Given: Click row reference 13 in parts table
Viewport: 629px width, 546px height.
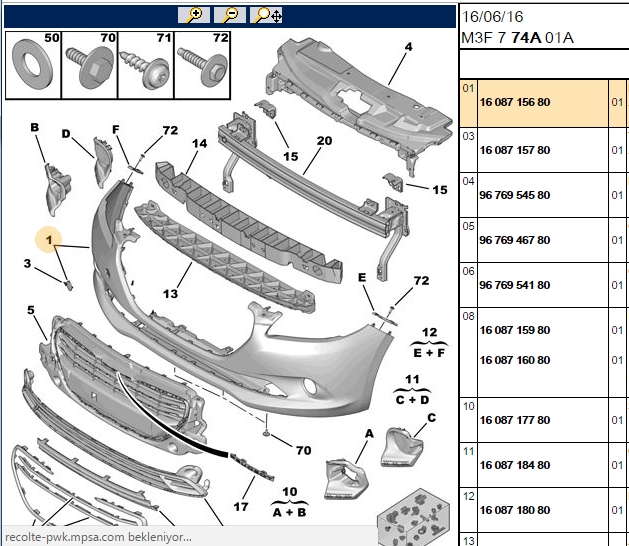Looking at the screenshot, I should (468, 540).
